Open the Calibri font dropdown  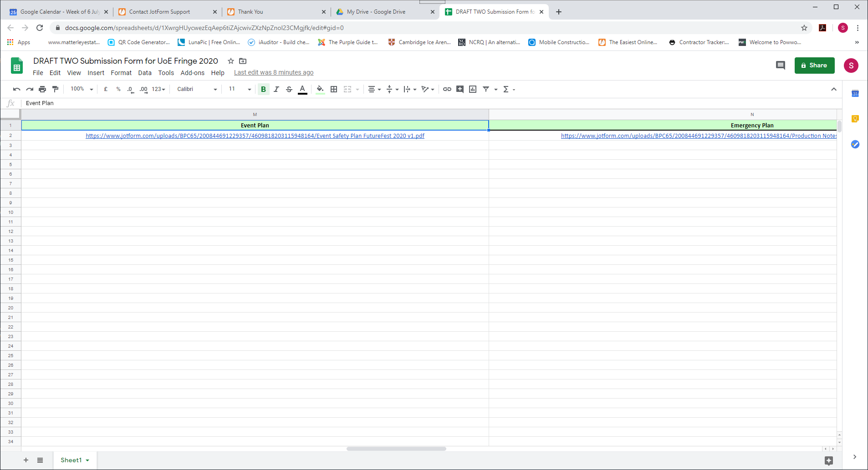(196, 89)
